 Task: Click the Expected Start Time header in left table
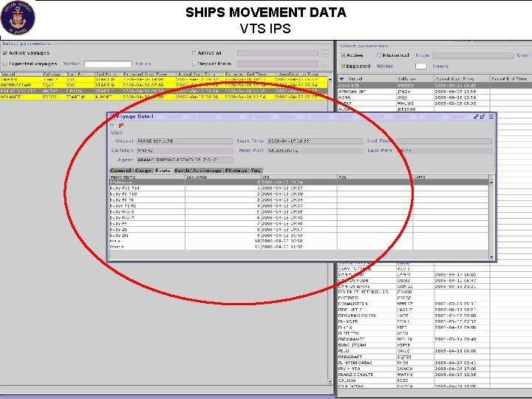149,74
